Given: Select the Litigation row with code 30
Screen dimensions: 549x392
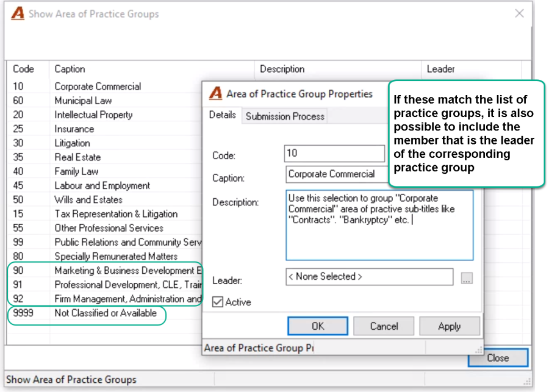Looking at the screenshot, I should [x=104, y=143].
